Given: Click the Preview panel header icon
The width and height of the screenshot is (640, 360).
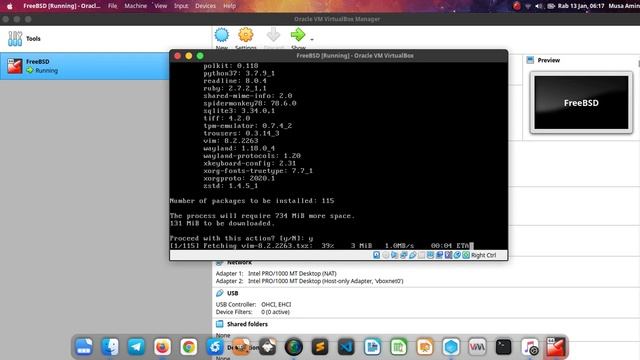Looking at the screenshot, I should 530,60.
